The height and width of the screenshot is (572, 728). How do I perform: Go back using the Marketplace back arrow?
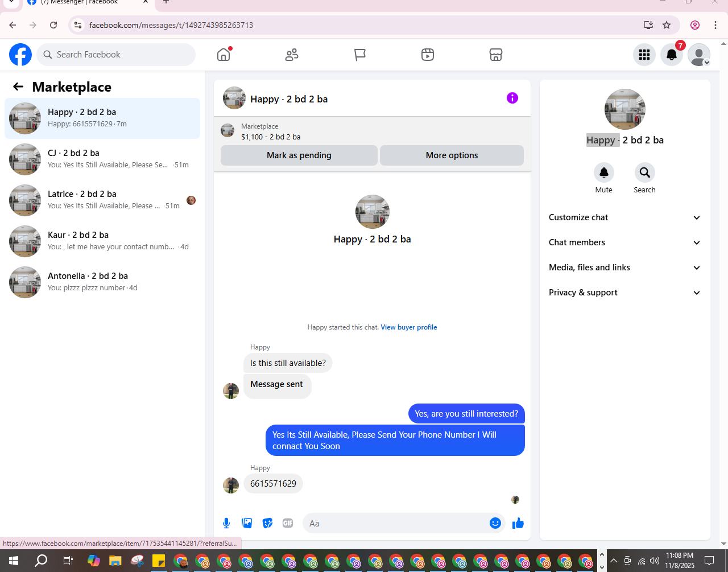coord(18,87)
